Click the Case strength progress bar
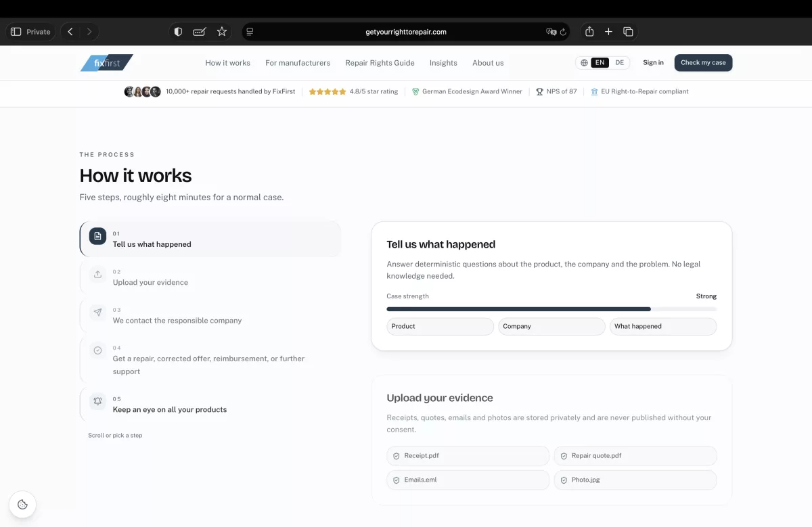The width and height of the screenshot is (812, 527). point(551,309)
